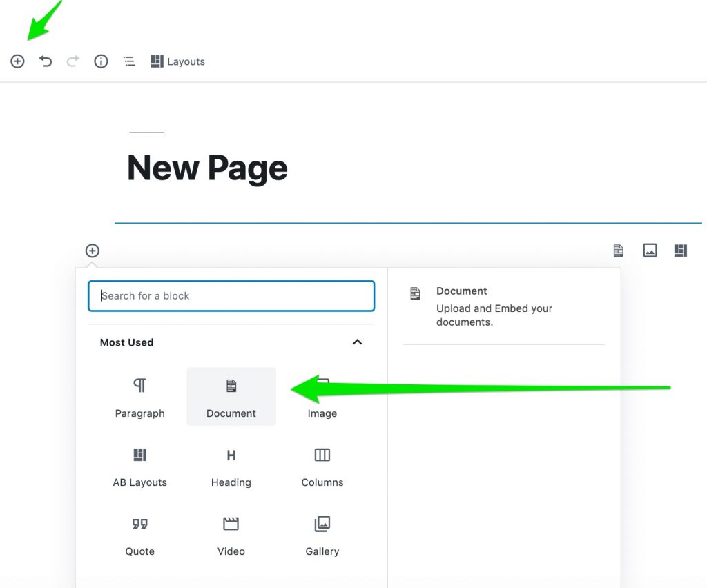Image resolution: width=707 pixels, height=588 pixels.
Task: Open the block navigation list
Action: tap(129, 61)
